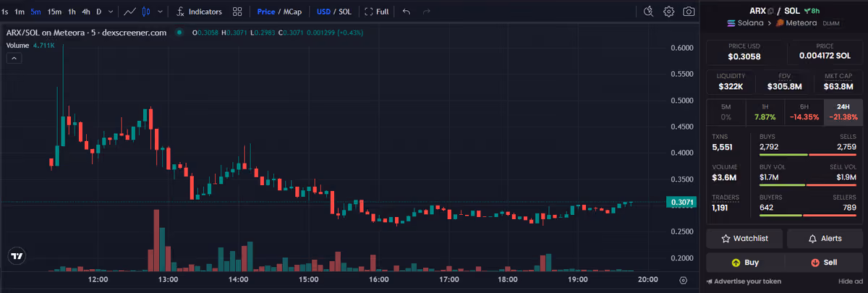This screenshot has height=293, width=868.
Task: Click the buys vs sells ratio bar
Action: pos(808,155)
